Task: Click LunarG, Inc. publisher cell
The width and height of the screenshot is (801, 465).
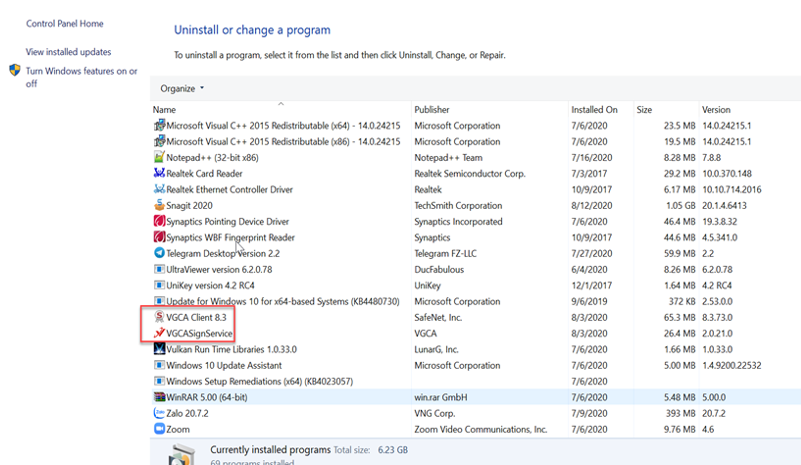Action: [x=436, y=350]
